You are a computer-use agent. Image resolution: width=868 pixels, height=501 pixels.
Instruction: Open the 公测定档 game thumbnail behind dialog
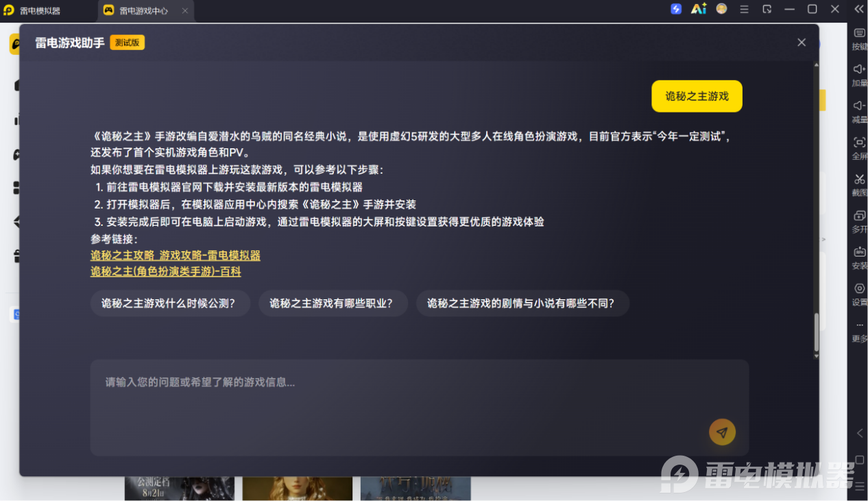click(x=180, y=488)
